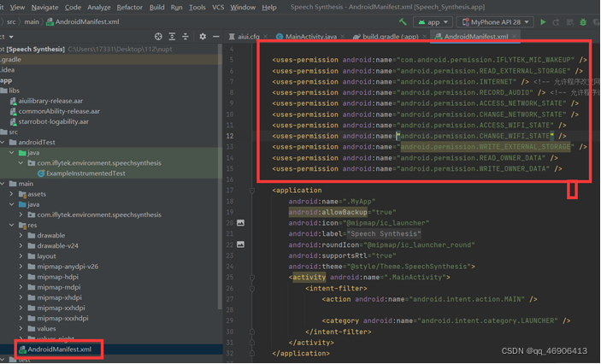Toggle the fold marker at intent-filter opening
This screenshot has width=601, height=364.
coord(252,288)
